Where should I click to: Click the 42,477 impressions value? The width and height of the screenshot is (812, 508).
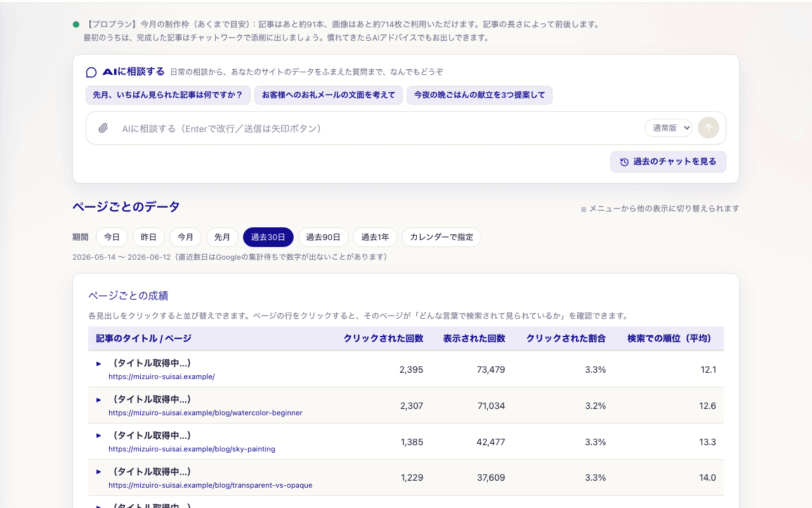tap(491, 442)
